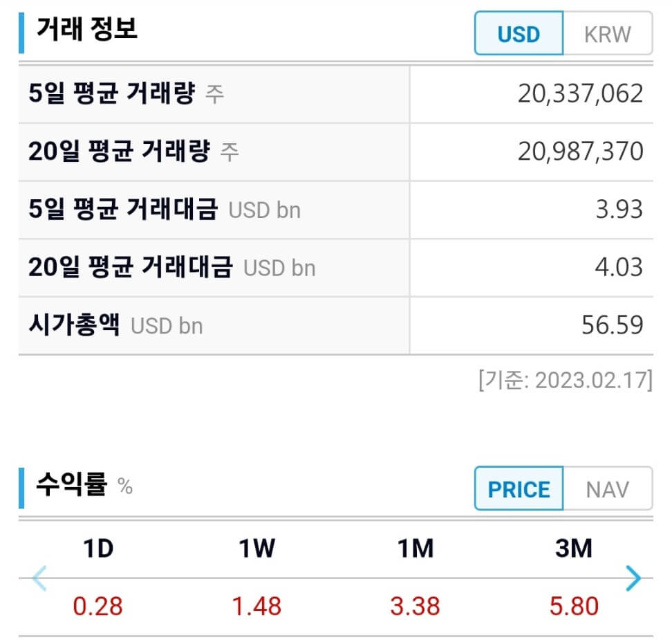The image size is (672, 640).
Task: Click the 5일 평균 거래량 row
Action: point(207,93)
